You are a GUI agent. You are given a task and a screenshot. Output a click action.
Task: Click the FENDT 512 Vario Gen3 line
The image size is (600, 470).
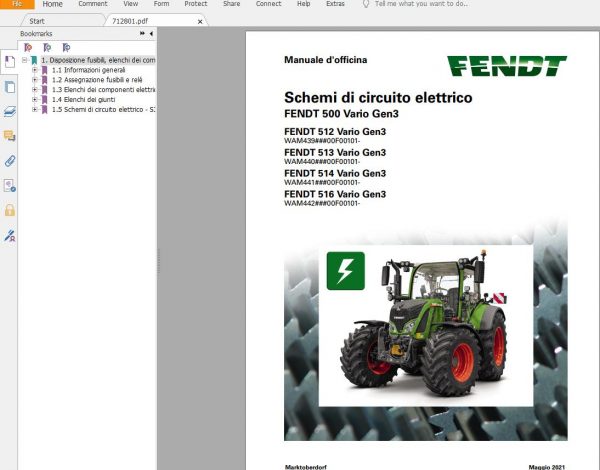click(335, 132)
